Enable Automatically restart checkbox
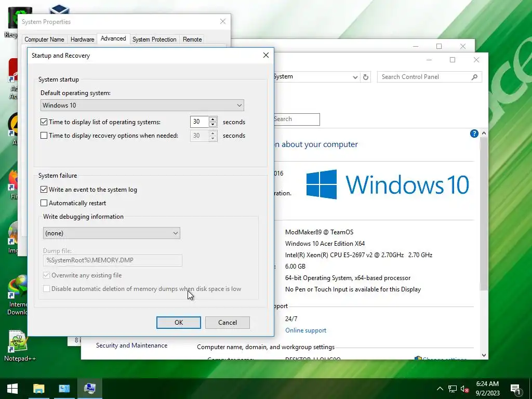Image resolution: width=532 pixels, height=399 pixels. pyautogui.click(x=44, y=203)
